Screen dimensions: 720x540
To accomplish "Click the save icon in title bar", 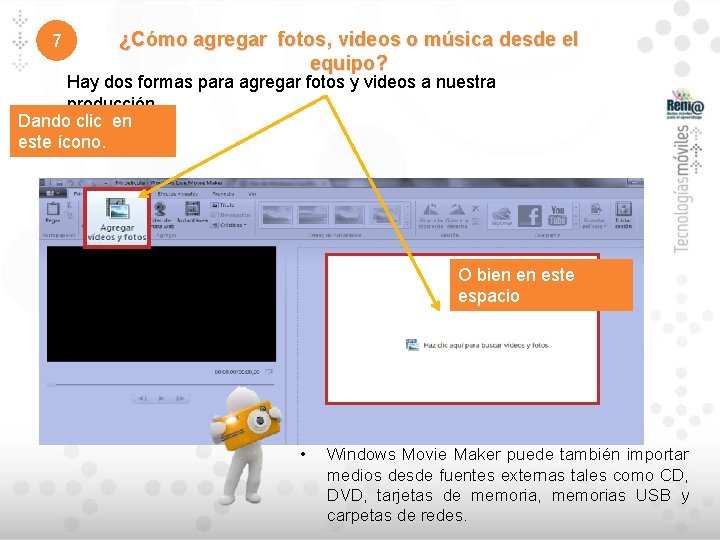I will (59, 183).
